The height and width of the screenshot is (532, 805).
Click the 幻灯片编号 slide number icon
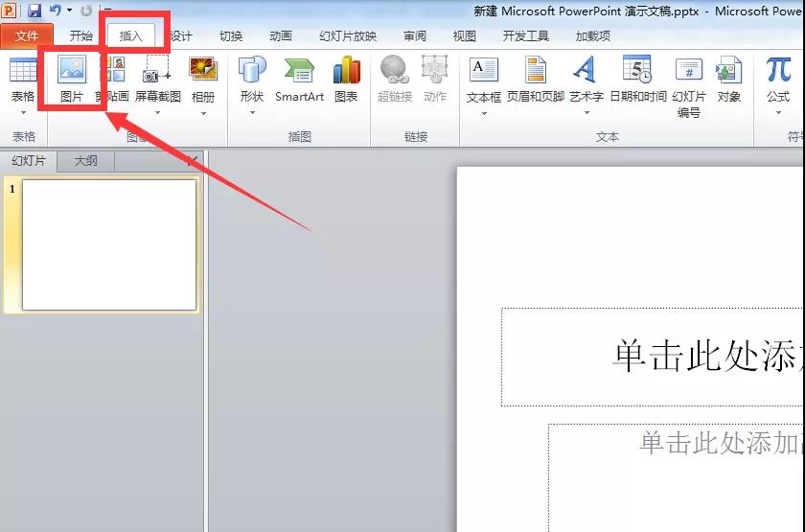(688, 70)
